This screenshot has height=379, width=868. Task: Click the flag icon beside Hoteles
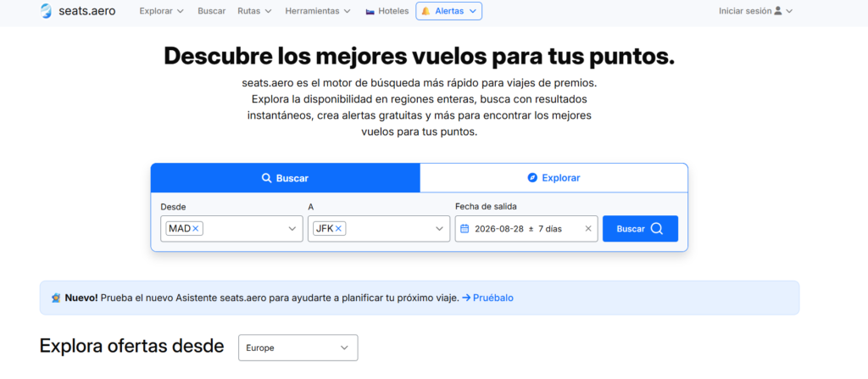(370, 11)
